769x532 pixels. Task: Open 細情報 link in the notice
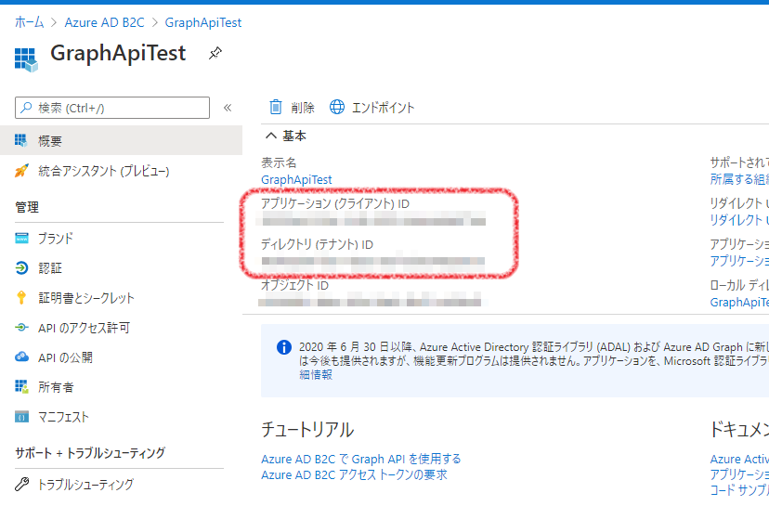tap(316, 374)
